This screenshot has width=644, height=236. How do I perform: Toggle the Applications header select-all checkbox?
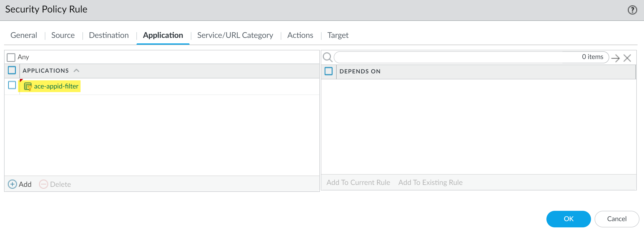point(12,71)
